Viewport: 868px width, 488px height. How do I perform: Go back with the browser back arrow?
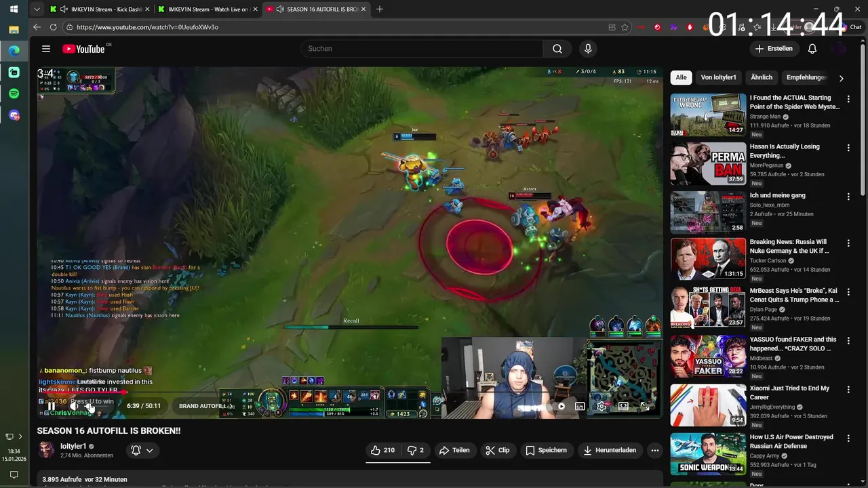click(37, 27)
